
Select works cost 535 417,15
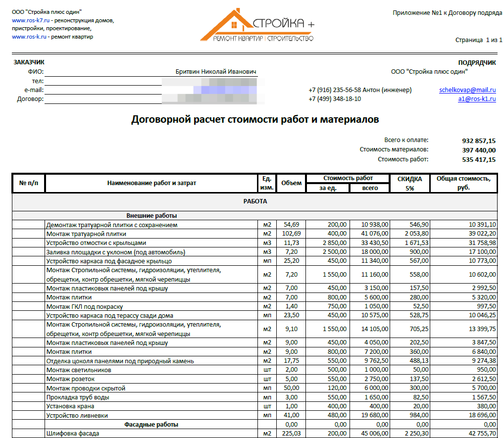click(479, 159)
